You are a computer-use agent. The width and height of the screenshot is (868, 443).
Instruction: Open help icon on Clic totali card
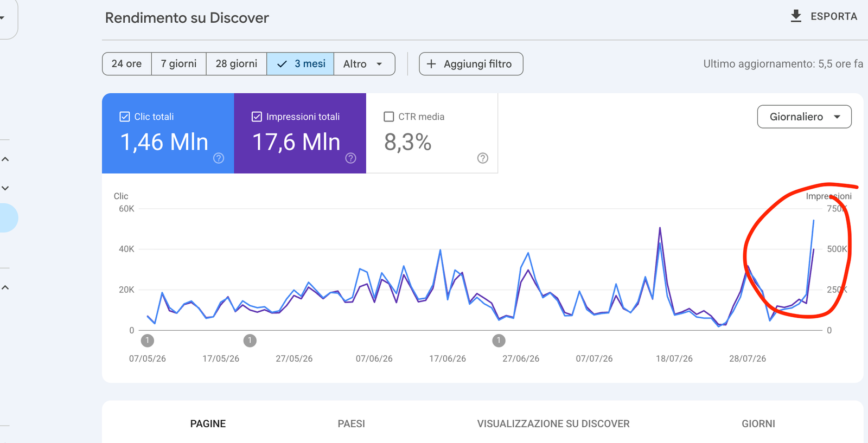point(219,158)
